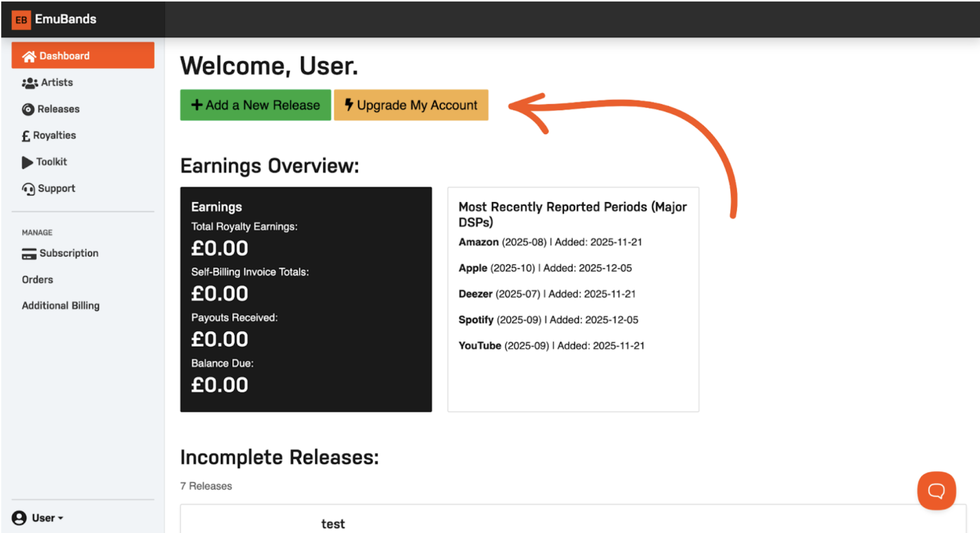Click the EmuBands EB logo
980x533 pixels.
[21, 20]
